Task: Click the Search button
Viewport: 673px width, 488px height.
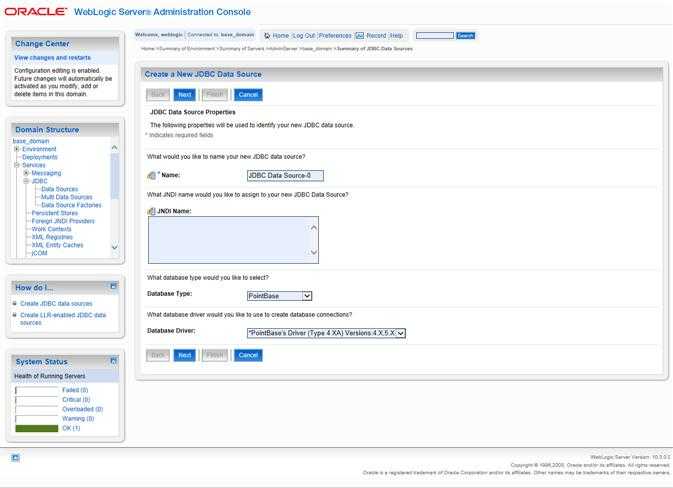Action: pyautogui.click(x=465, y=36)
